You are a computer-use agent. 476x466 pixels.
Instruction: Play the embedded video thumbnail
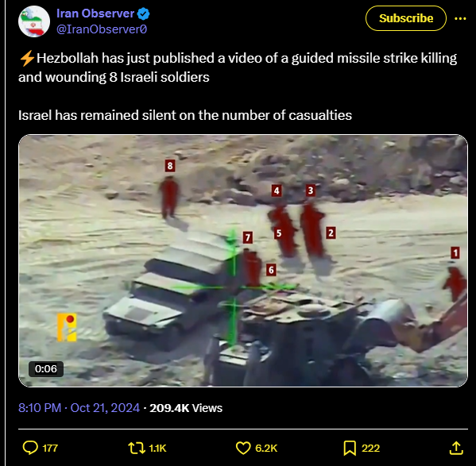point(243,260)
